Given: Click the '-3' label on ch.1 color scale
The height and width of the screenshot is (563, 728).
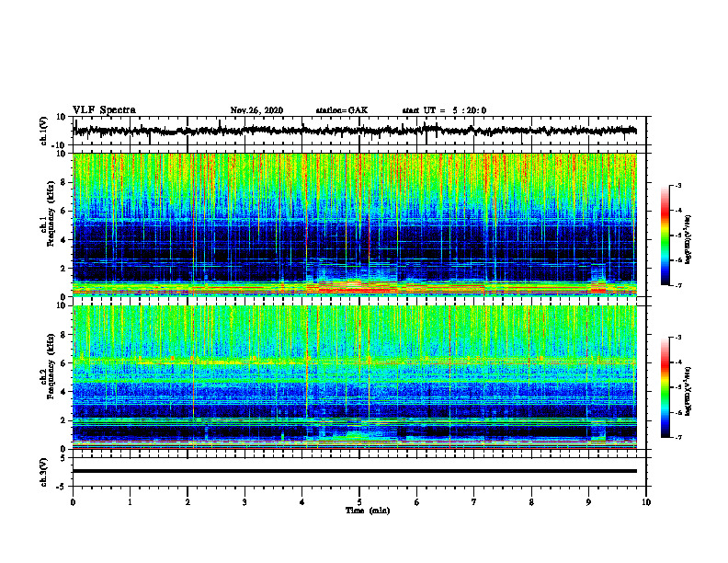Looking at the screenshot, I should [x=677, y=185].
